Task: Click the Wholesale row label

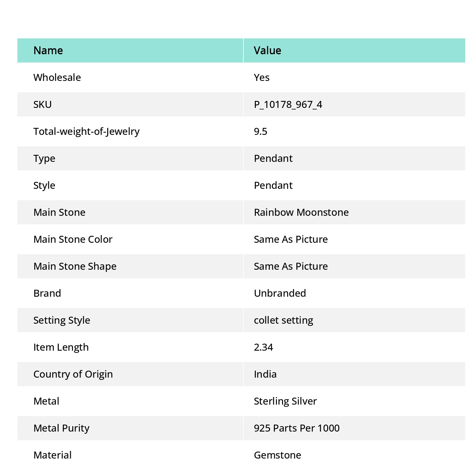Action: pyautogui.click(x=57, y=77)
